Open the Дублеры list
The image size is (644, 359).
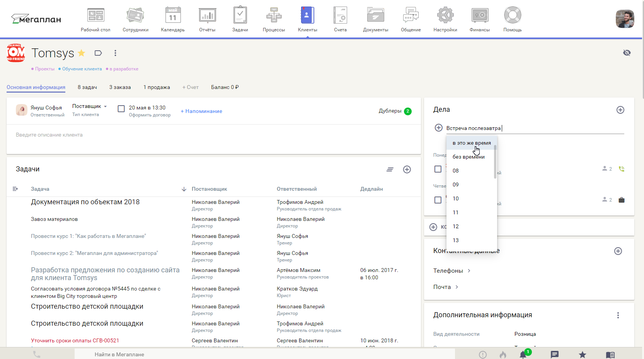tap(395, 111)
